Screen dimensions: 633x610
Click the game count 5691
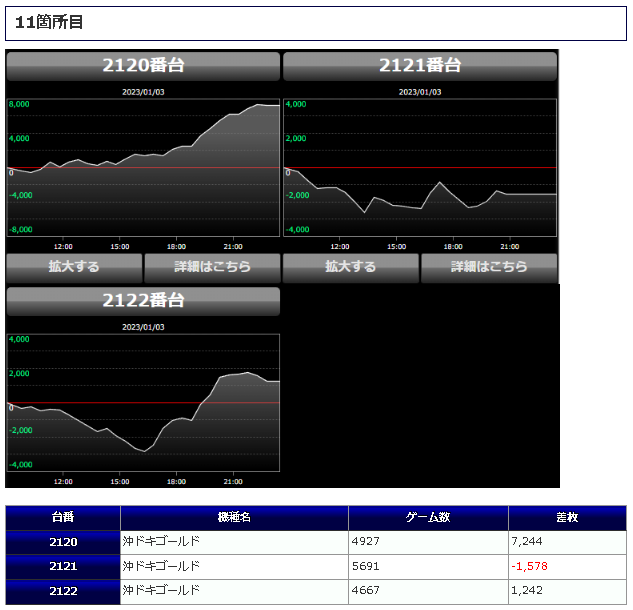[x=365, y=566]
